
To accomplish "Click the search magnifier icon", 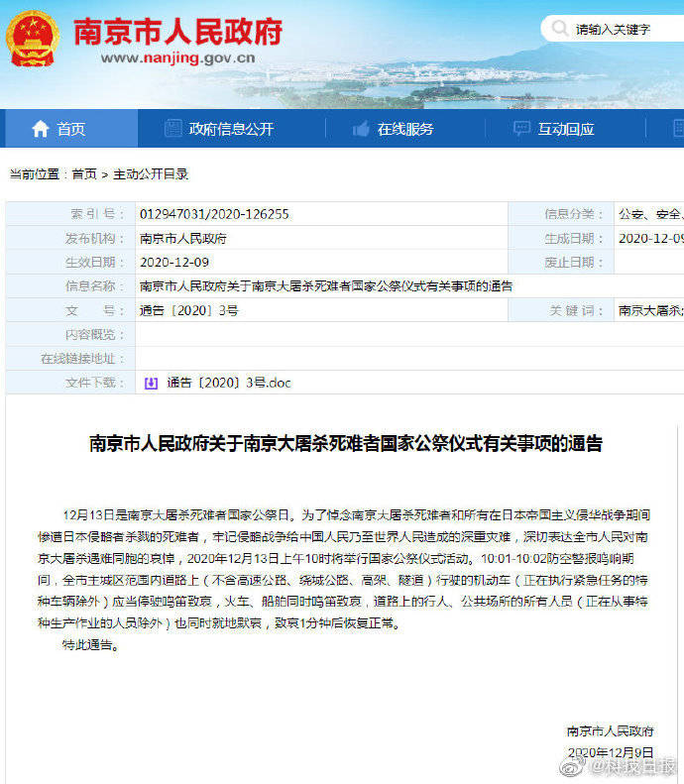I will pos(559,29).
